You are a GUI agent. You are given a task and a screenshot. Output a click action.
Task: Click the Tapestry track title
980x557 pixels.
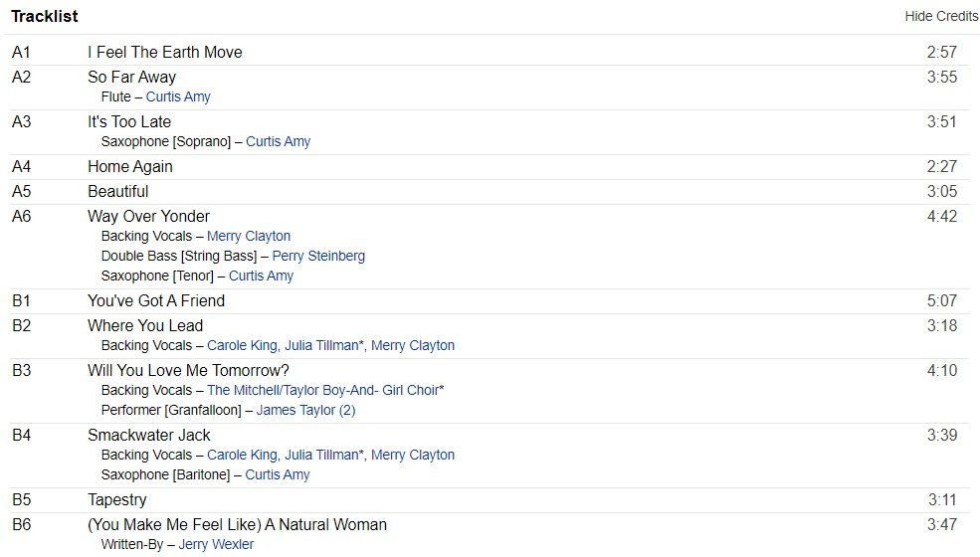pos(116,499)
